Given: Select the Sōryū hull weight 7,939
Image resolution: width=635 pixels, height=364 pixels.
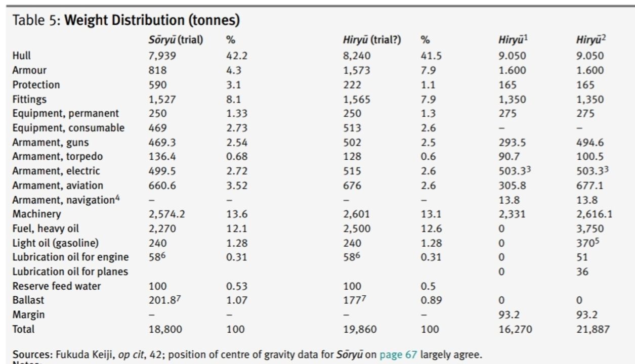Looking at the screenshot, I should point(161,56).
